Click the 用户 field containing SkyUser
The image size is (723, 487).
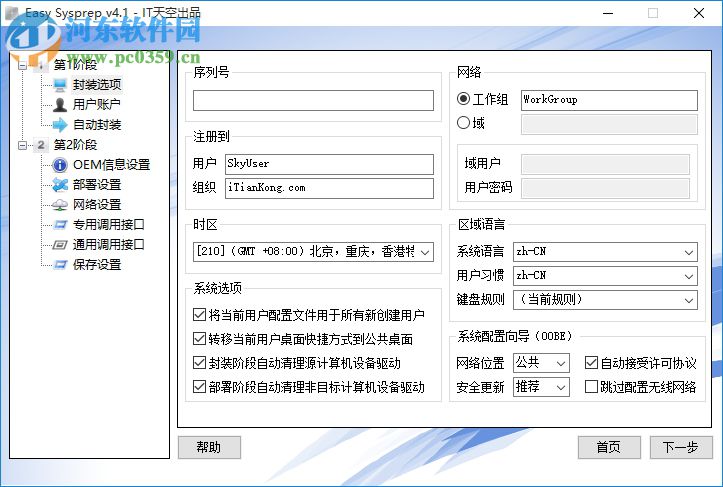329,164
